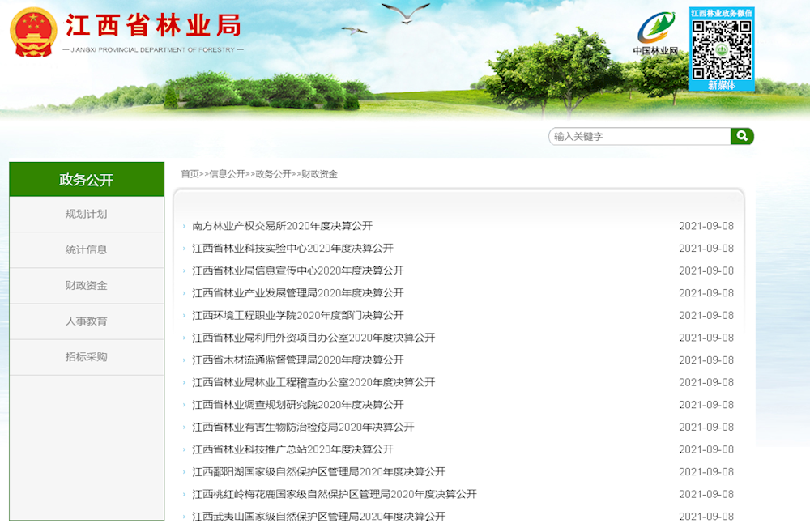Screen dimensions: 810x532
Task: Select 财政资金 in the left menu
Action: click(87, 286)
